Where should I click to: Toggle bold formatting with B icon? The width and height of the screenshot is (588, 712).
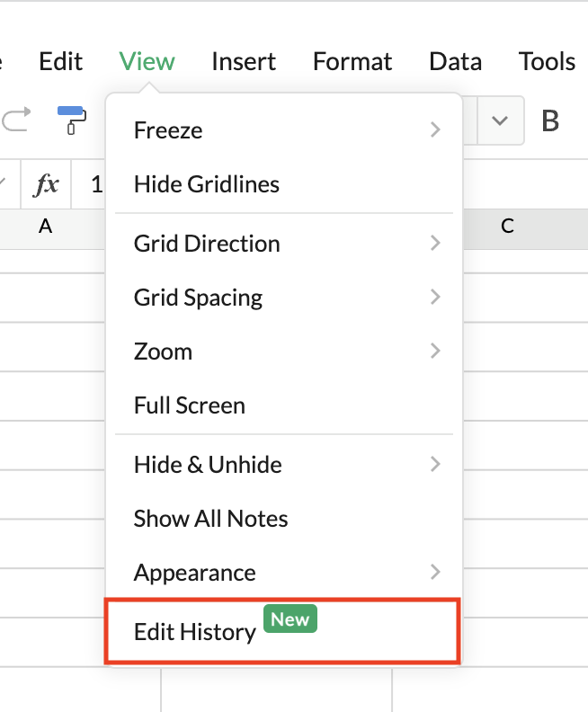(x=550, y=120)
